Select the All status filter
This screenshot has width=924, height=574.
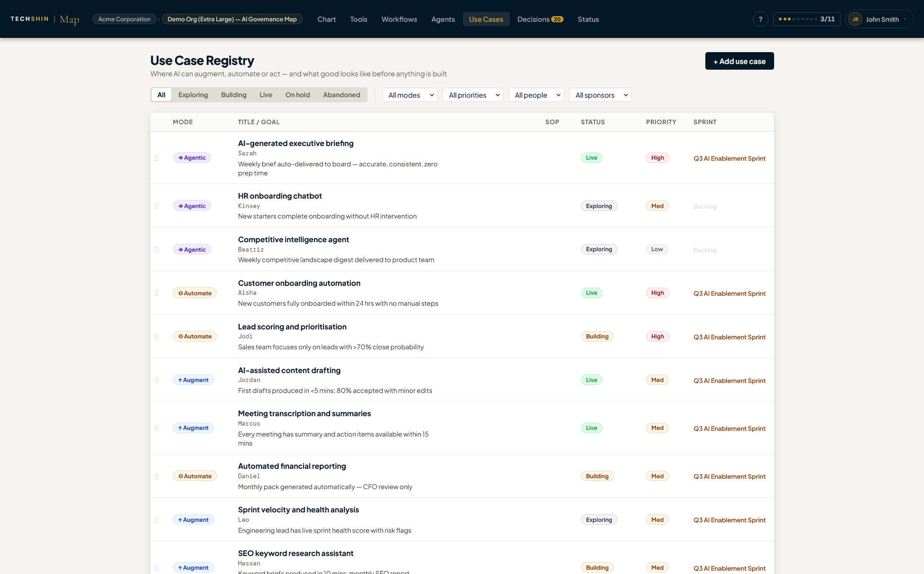161,95
